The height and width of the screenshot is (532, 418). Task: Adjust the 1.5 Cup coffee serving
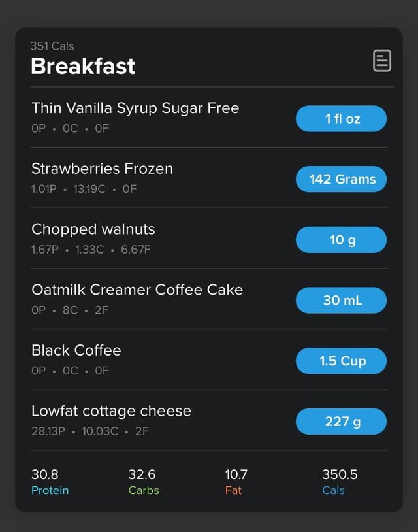coord(341,361)
